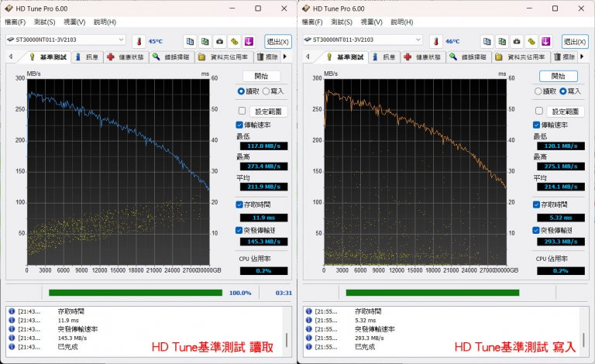Screen dimensions: 595x364
Task: Copy screenshot to clipboard icon, left window
Action: click(x=205, y=41)
